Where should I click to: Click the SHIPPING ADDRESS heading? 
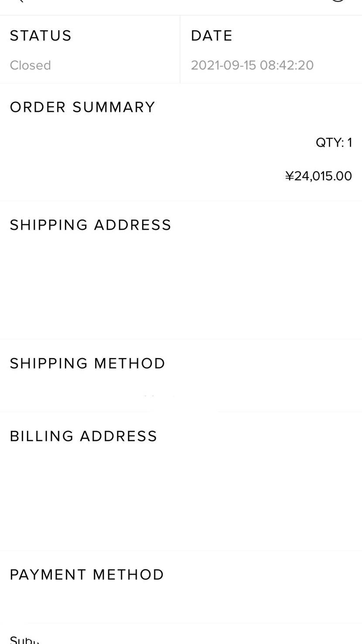[x=90, y=225]
